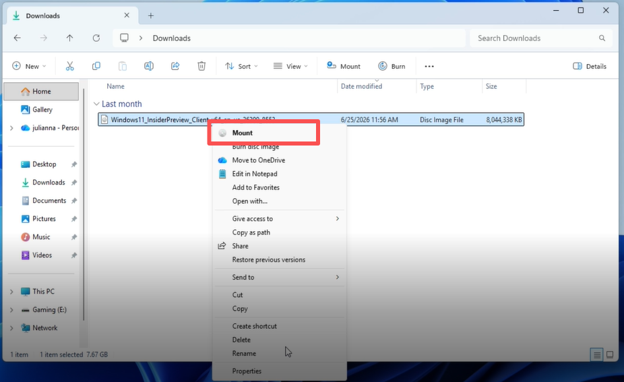The image size is (624, 382).
Task: Click the navigation pane scrollbar
Action: click(x=84, y=205)
